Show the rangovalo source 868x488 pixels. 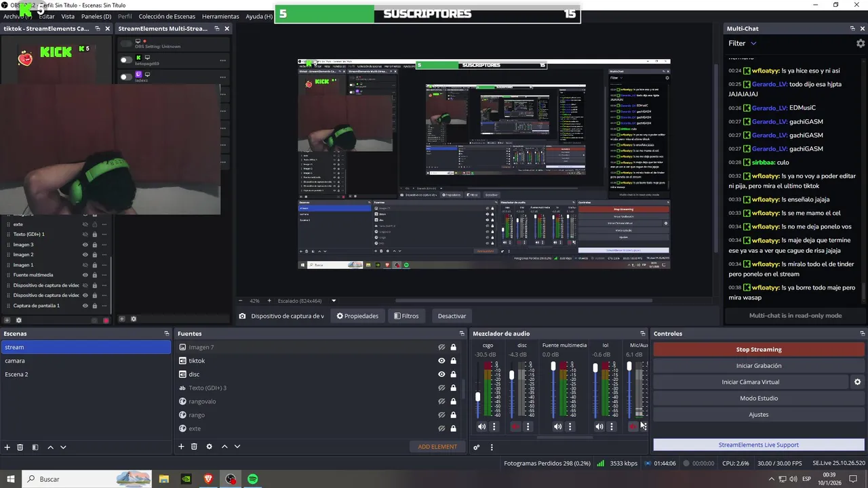point(441,401)
